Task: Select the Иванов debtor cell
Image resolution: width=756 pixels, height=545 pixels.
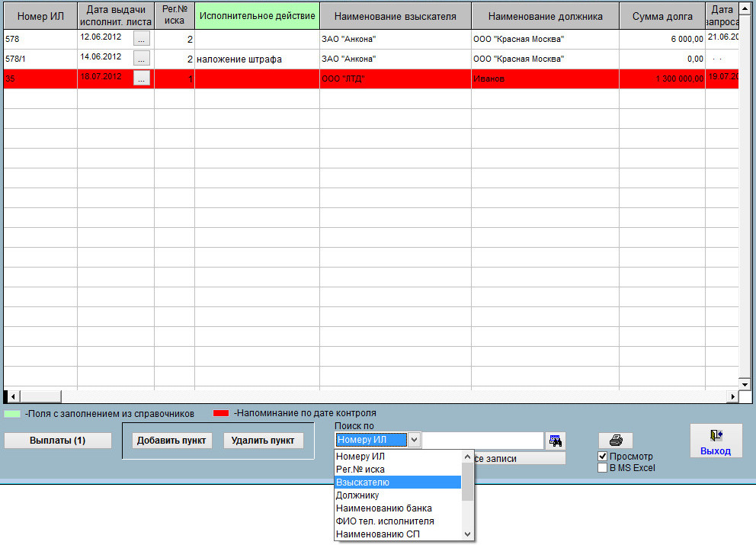Action: 546,79
